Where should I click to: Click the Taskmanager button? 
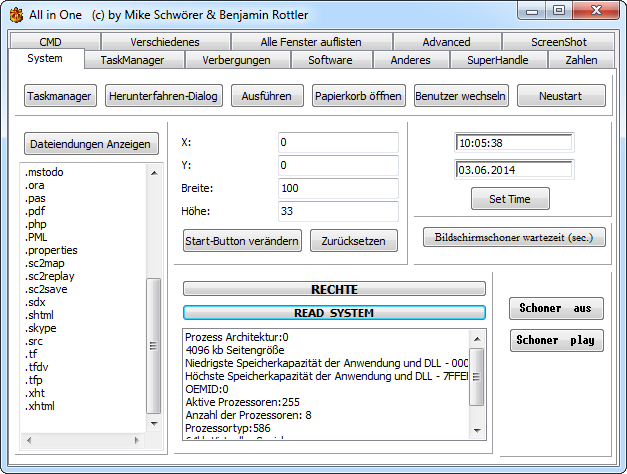coord(59,96)
